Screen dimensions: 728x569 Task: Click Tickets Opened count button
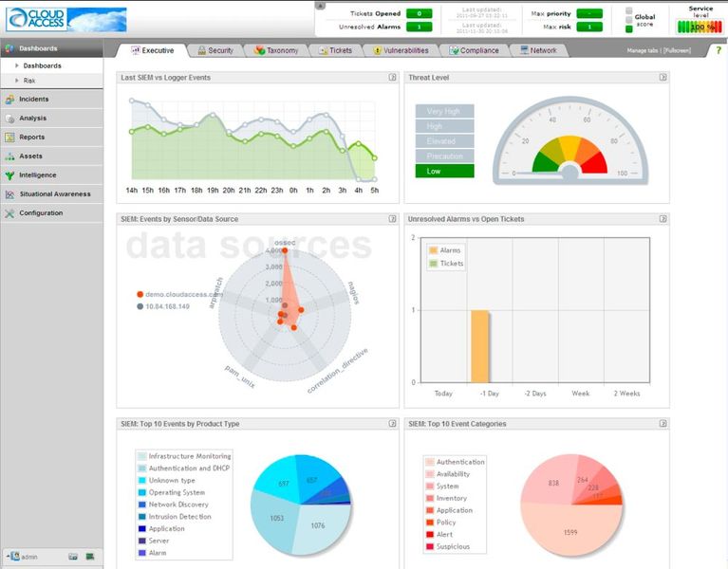pyautogui.click(x=419, y=13)
